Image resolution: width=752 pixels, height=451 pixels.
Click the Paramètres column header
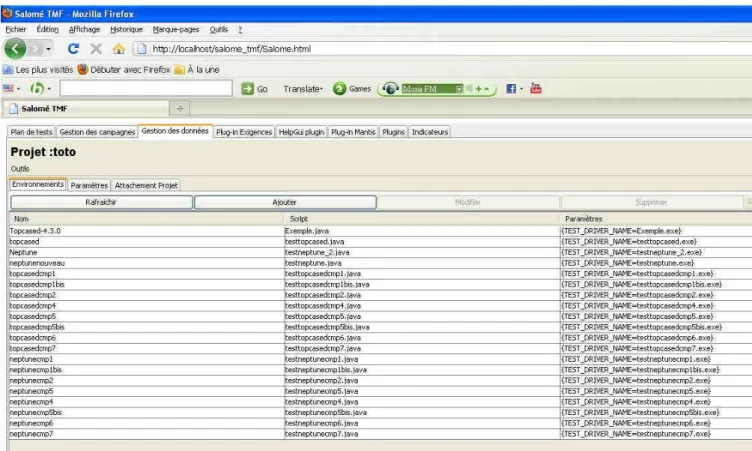tap(656, 219)
